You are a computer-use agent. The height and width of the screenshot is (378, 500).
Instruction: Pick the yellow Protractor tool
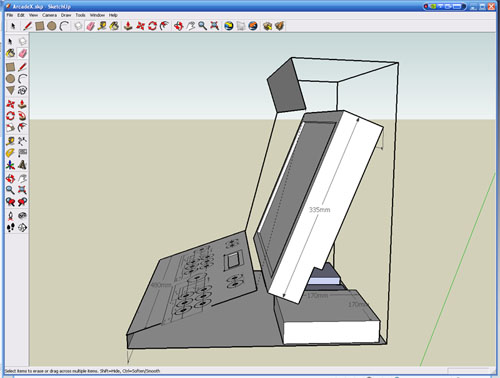10,153
